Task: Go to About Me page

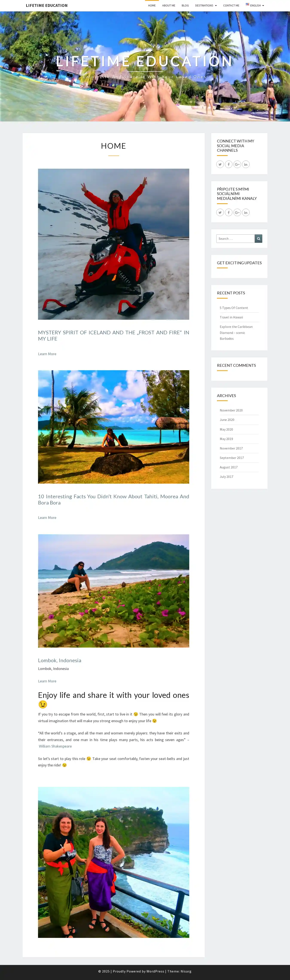Action: [169, 6]
